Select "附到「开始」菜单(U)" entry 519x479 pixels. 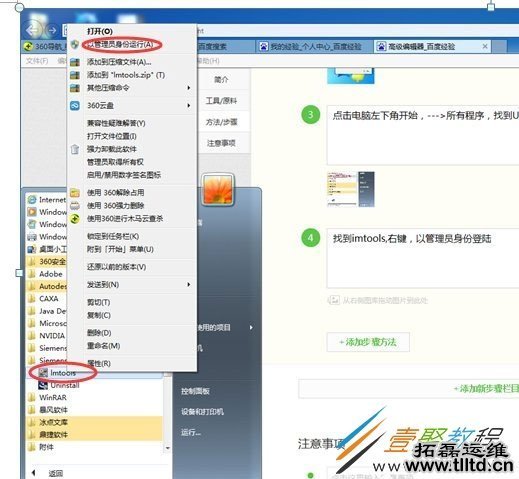(120, 249)
